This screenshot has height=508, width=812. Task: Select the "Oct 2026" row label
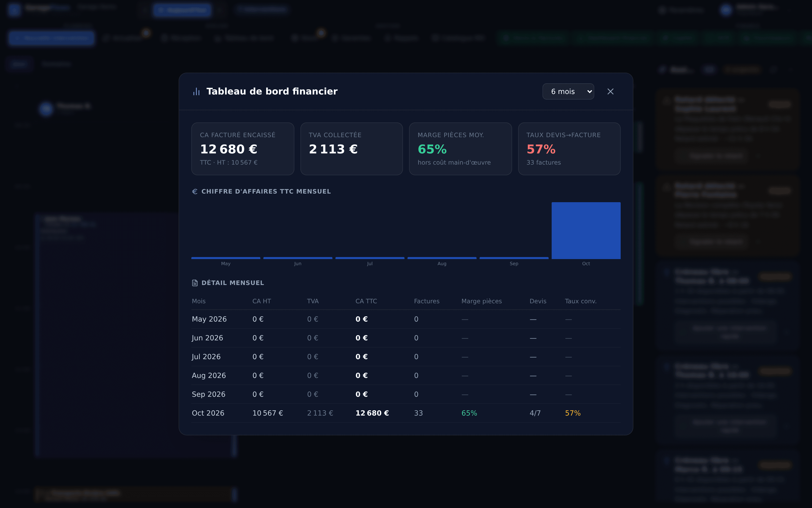point(208,413)
